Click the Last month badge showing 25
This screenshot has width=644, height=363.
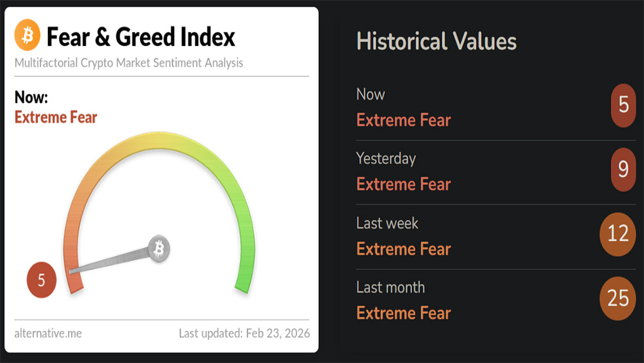pos(617,299)
